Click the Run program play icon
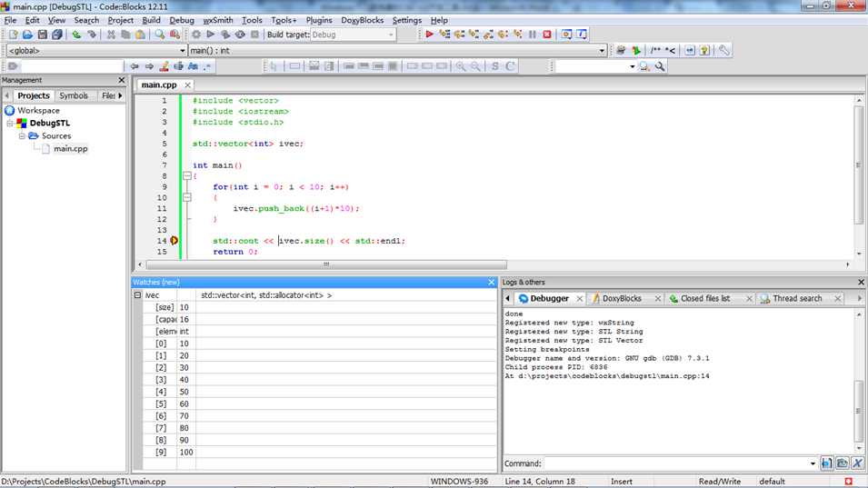868x488 pixels. (x=210, y=35)
